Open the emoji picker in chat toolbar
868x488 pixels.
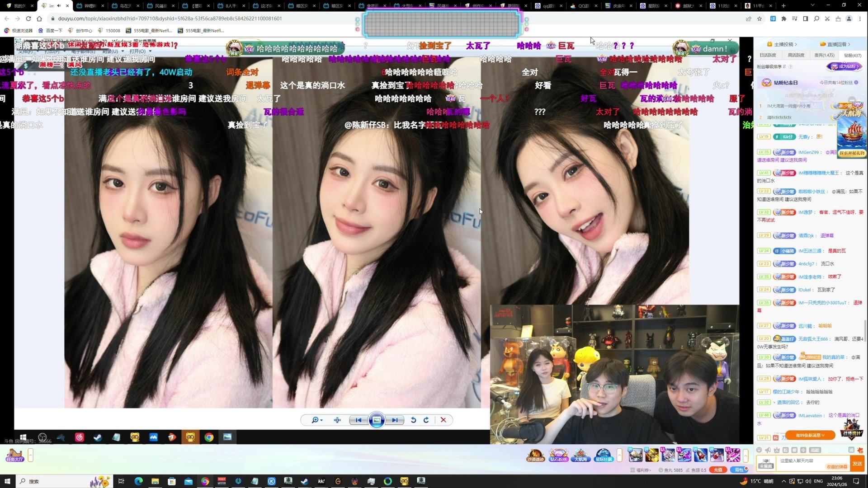(759, 450)
